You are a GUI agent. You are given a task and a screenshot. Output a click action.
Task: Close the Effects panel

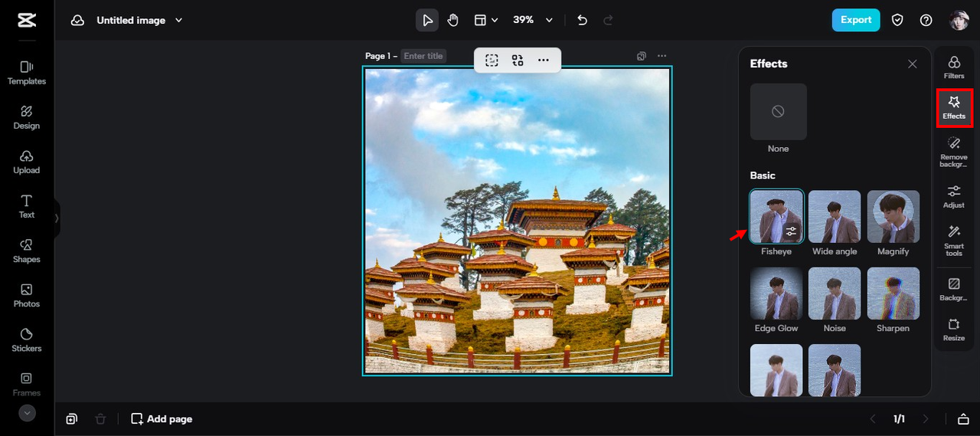click(913, 64)
